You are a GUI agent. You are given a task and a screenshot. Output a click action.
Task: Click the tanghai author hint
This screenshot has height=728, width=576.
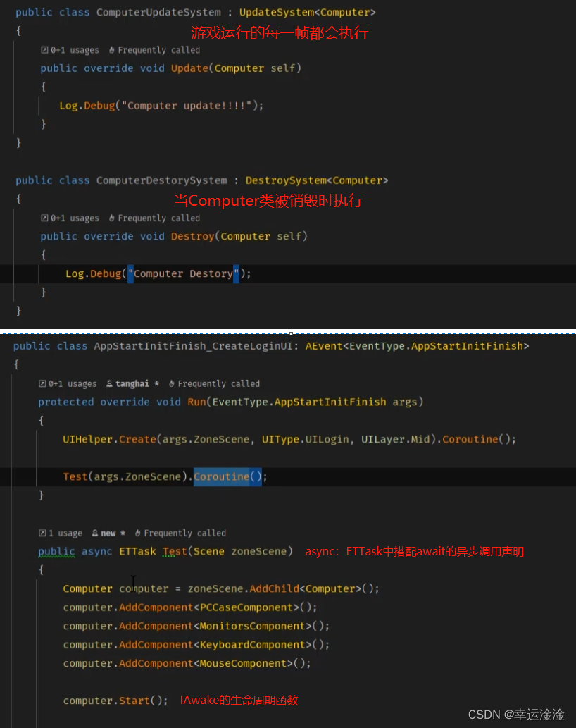pyautogui.click(x=132, y=384)
